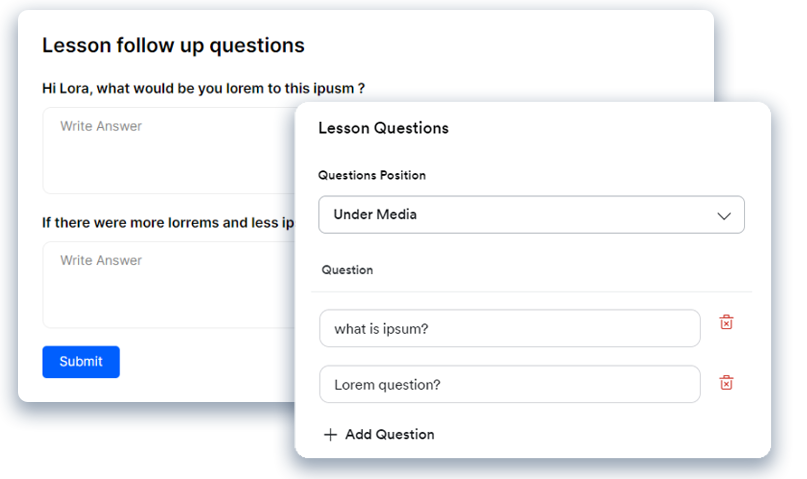The image size is (807, 479).
Task: Edit the 'what is ipsum?' question field
Action: 510,328
